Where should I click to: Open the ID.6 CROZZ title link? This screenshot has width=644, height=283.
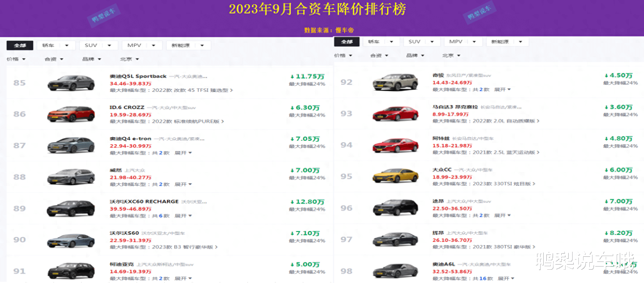[127, 107]
